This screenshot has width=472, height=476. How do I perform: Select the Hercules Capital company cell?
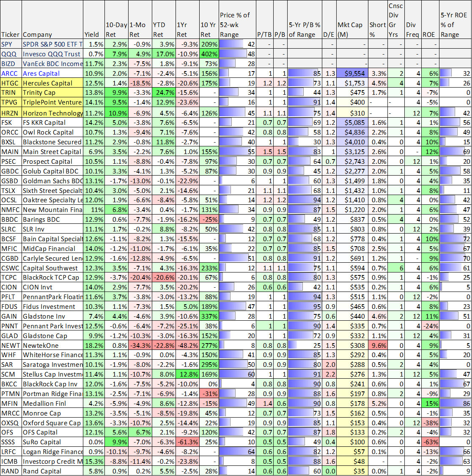pyautogui.click(x=52, y=83)
